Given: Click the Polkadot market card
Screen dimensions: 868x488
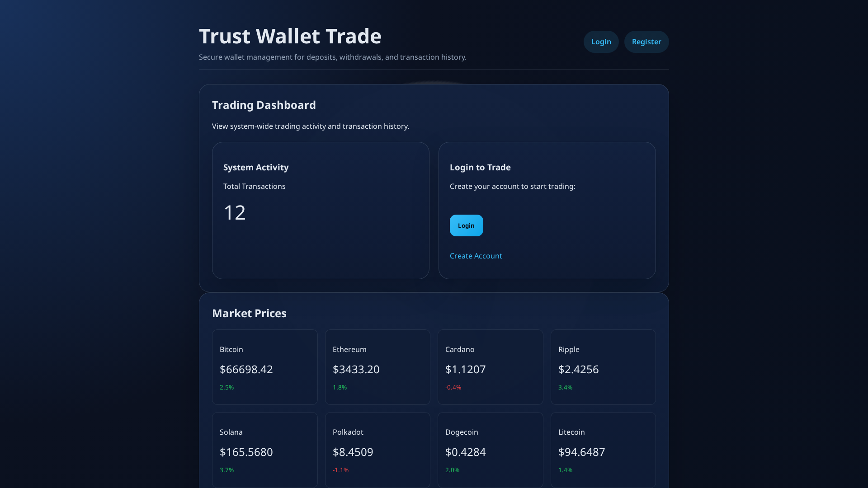Looking at the screenshot, I should tap(377, 450).
